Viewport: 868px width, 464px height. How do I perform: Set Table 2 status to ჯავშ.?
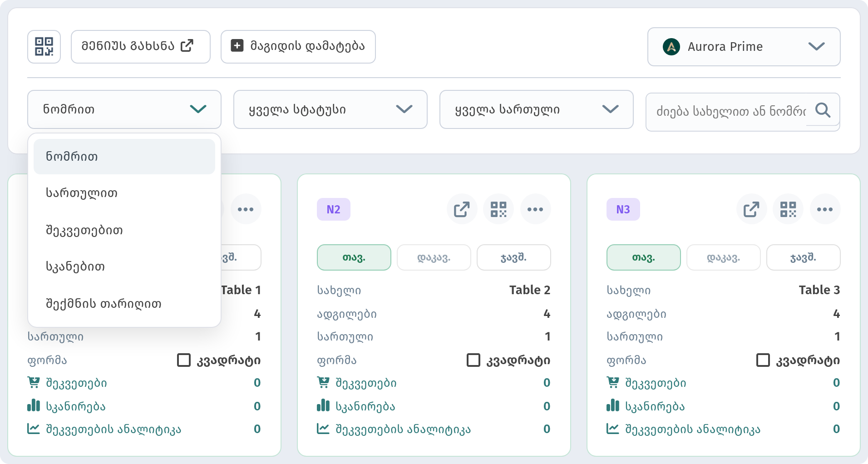[514, 257]
